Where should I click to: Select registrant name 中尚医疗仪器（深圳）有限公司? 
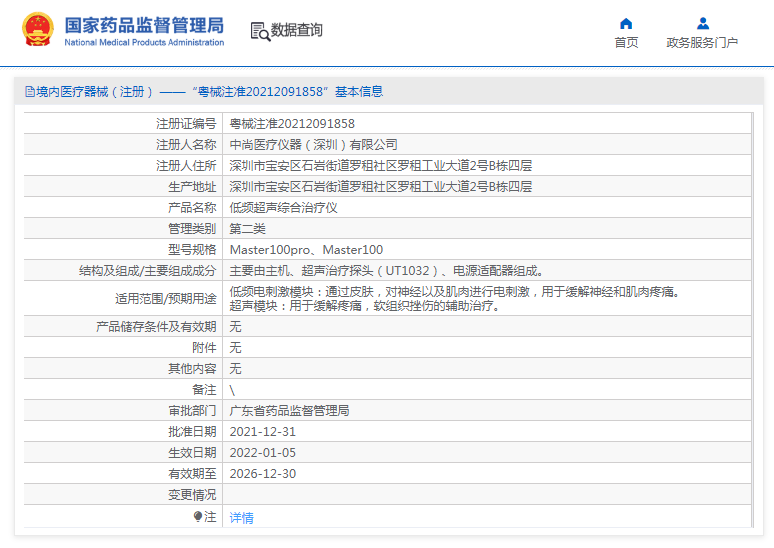(x=313, y=145)
